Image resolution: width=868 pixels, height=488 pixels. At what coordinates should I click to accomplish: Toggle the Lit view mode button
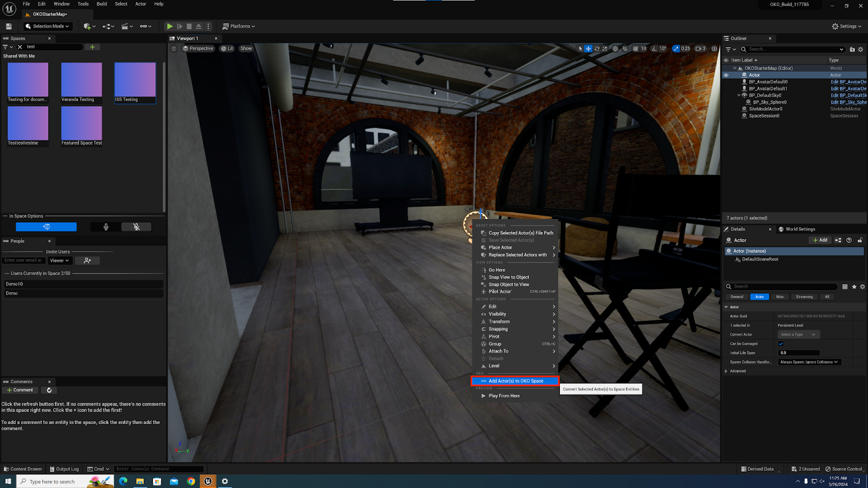(x=227, y=49)
